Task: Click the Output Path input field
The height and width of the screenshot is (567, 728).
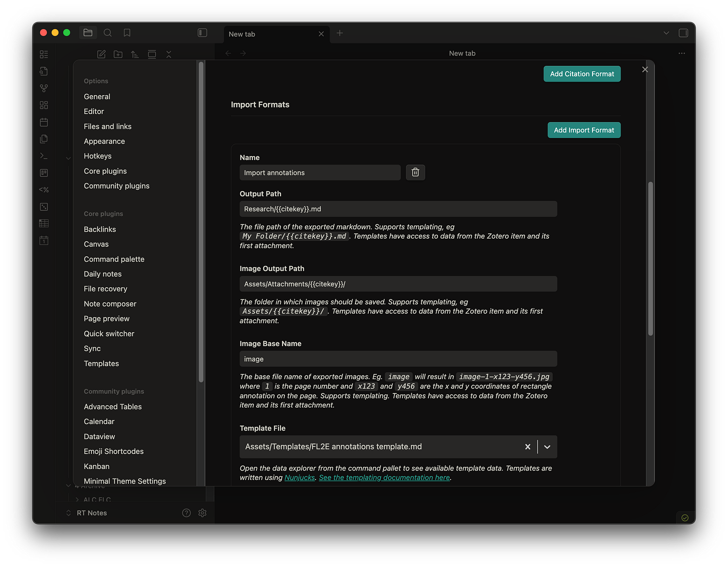Action: [x=398, y=209]
